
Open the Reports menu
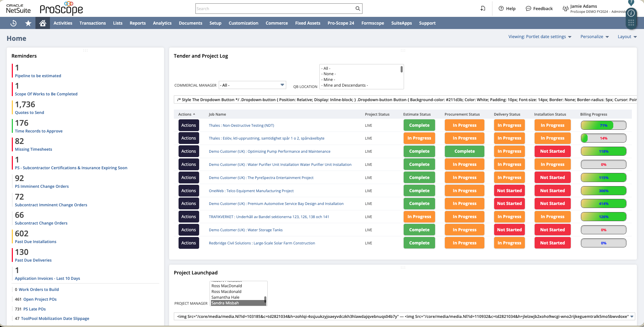pos(138,23)
